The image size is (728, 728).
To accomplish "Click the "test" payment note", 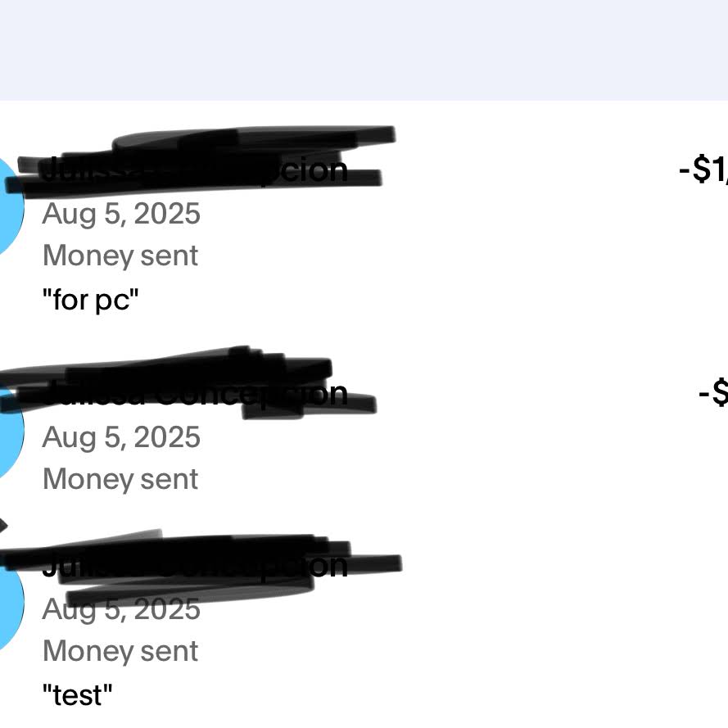I will [x=78, y=695].
